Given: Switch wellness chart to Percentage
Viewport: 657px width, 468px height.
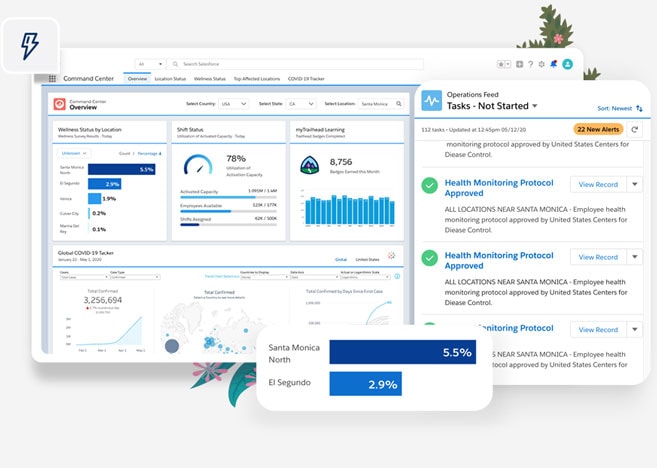Looking at the screenshot, I should (147, 153).
